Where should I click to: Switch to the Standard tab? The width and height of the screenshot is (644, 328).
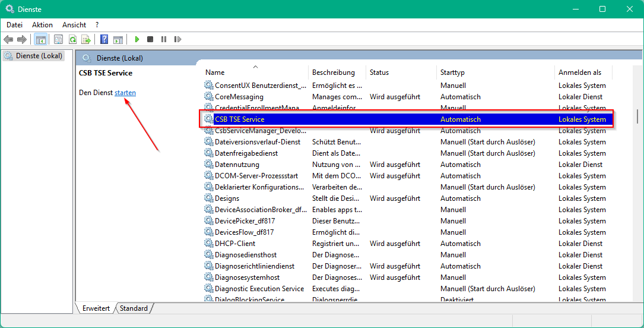pyautogui.click(x=134, y=308)
